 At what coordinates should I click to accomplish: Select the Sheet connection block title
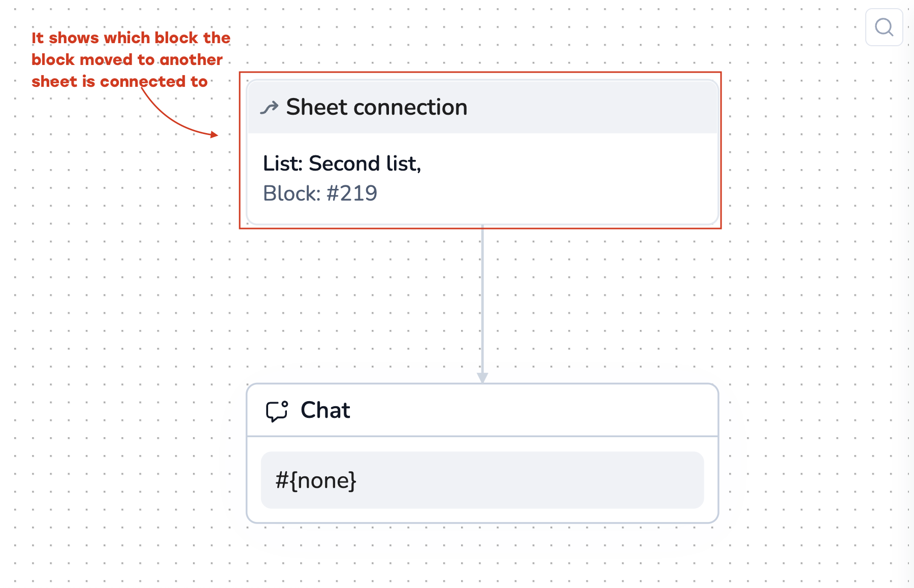click(x=376, y=107)
